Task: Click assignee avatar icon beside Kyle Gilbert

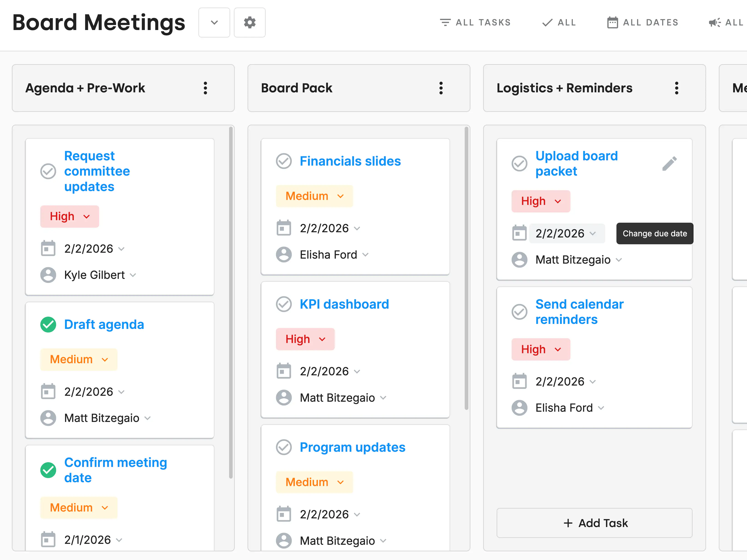Action: click(48, 275)
